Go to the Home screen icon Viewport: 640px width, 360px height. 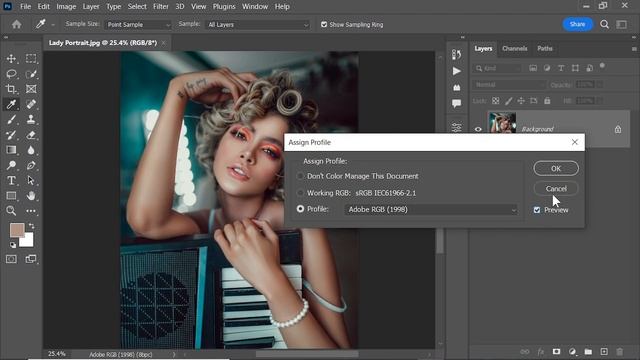[x=16, y=24]
